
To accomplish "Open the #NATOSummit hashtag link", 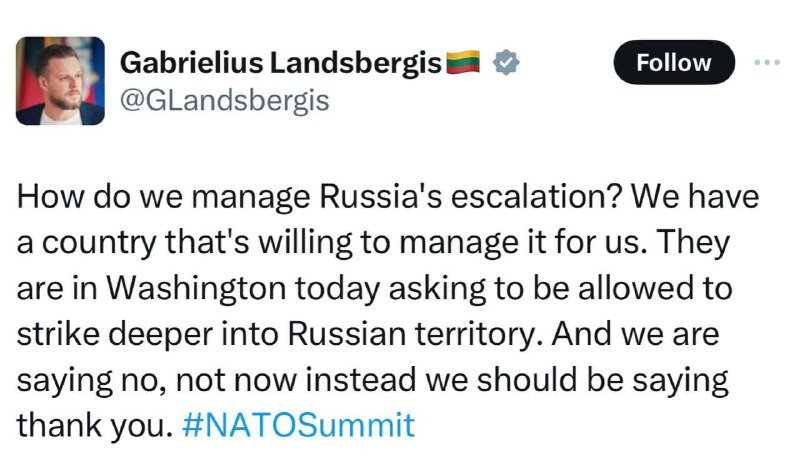I will click(x=300, y=426).
